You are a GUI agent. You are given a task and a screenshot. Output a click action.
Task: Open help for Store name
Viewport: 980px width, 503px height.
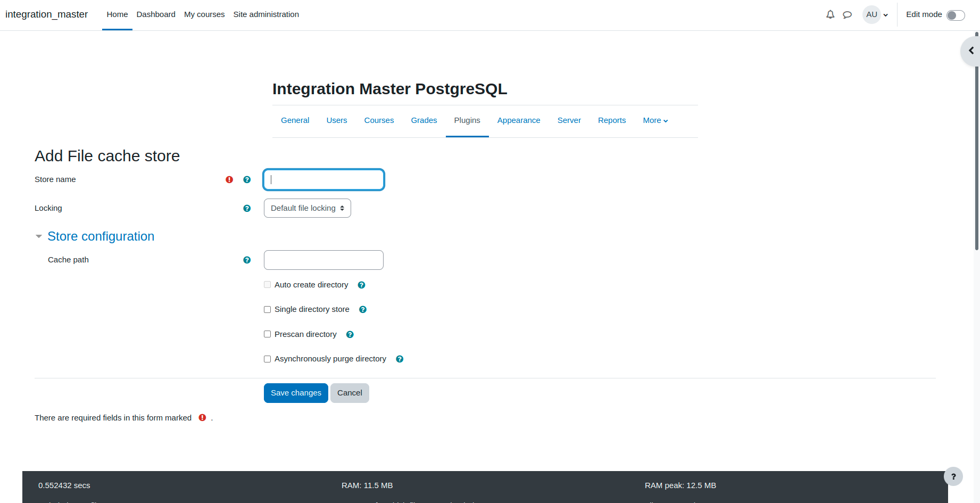pos(247,179)
